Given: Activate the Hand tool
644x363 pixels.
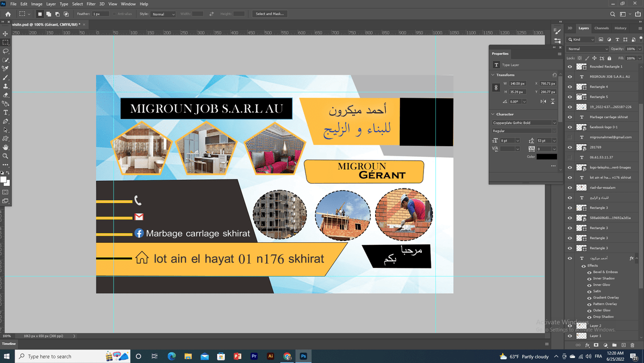Looking at the screenshot, I should click(x=5, y=147).
